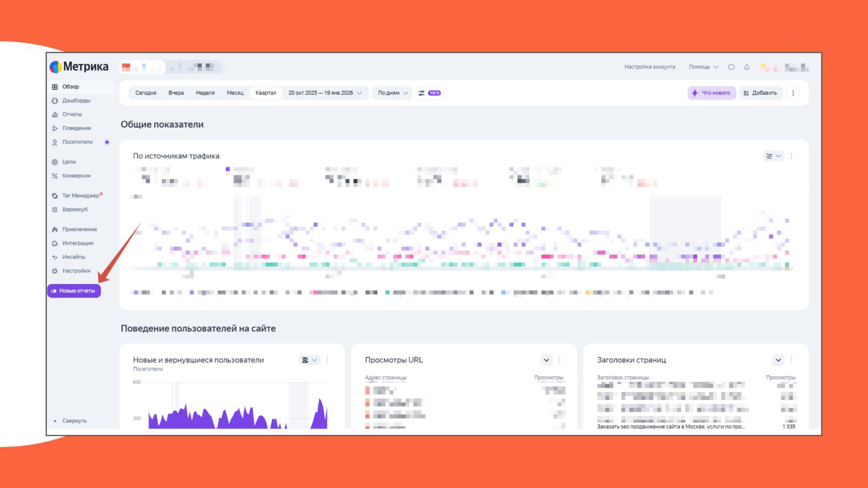Viewport: 868px width, 488px height.
Task: Open the three-dot menu next to Добавить
Action: [x=793, y=93]
